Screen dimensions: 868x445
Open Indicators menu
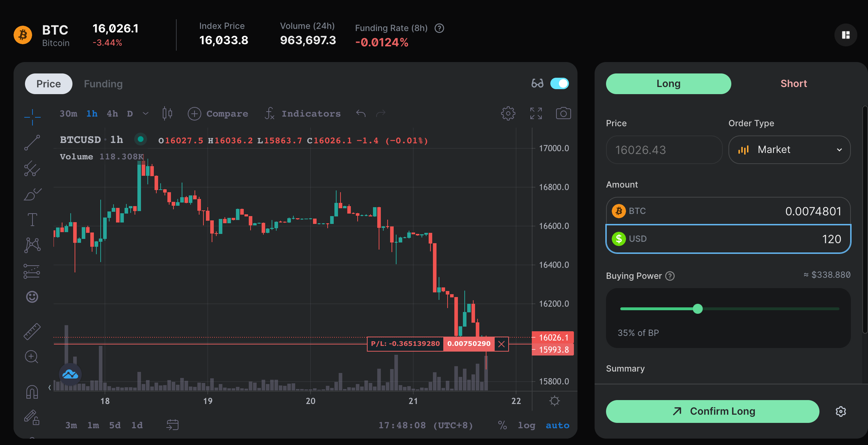pyautogui.click(x=303, y=113)
